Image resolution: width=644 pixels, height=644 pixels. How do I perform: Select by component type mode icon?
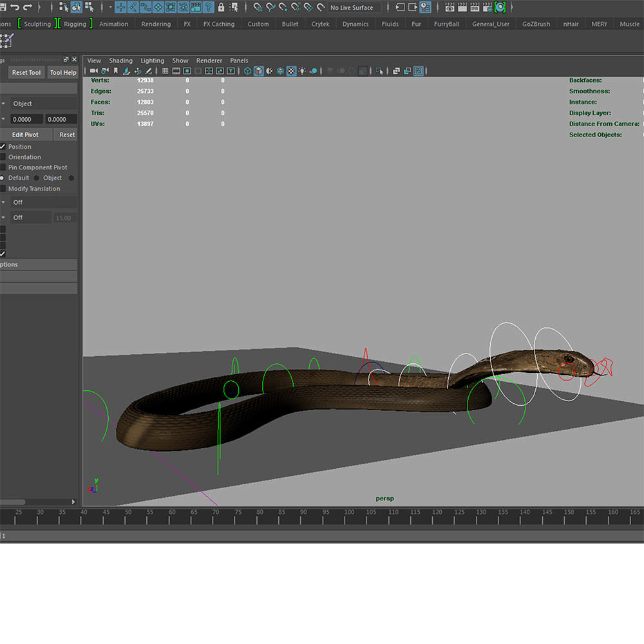(89, 7)
